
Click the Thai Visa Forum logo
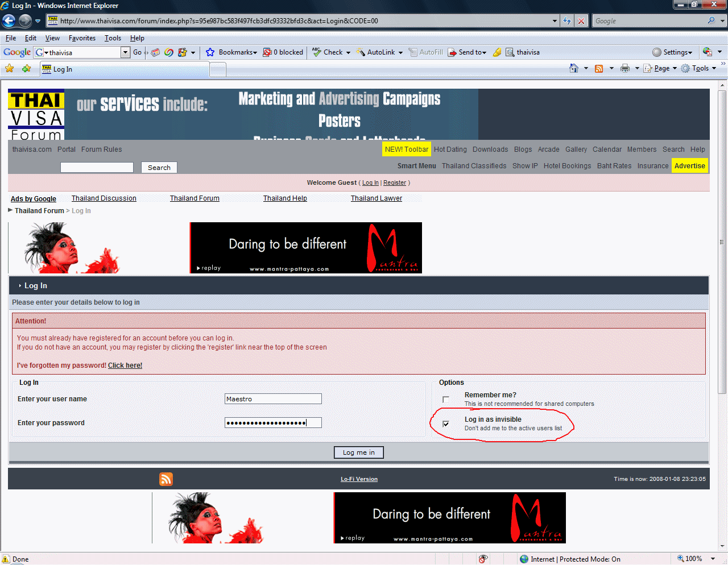coord(36,115)
